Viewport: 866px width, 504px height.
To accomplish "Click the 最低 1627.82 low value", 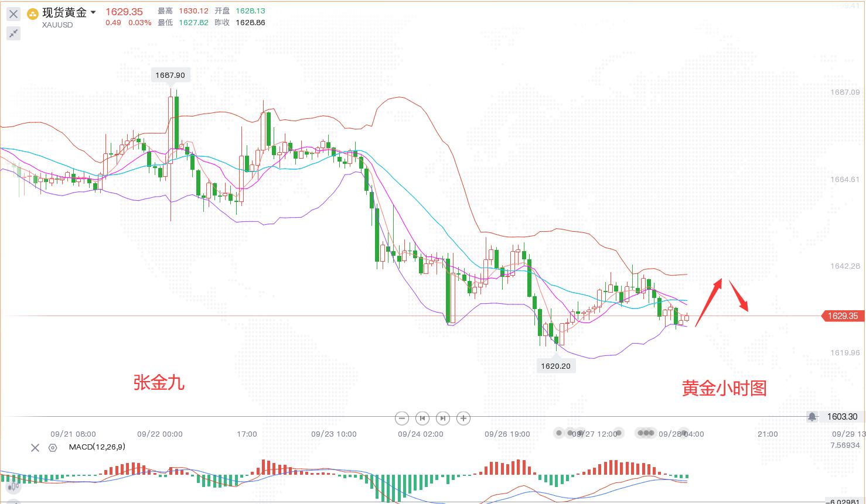I will coord(194,23).
